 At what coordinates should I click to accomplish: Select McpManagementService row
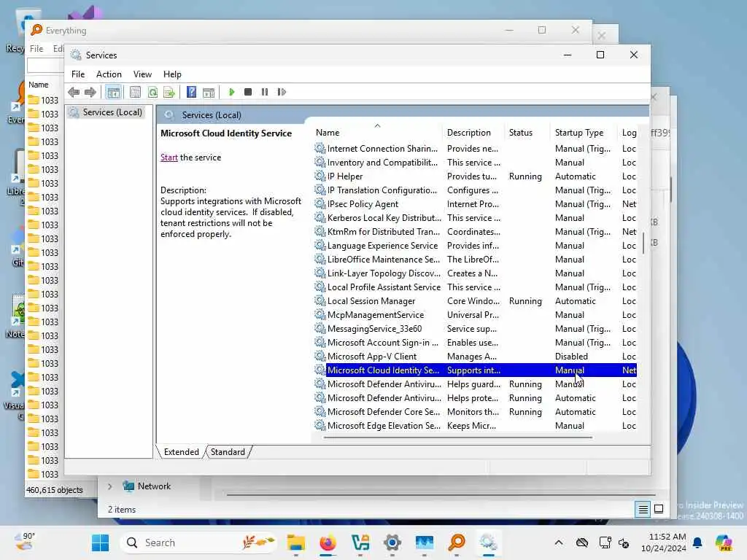pos(475,315)
